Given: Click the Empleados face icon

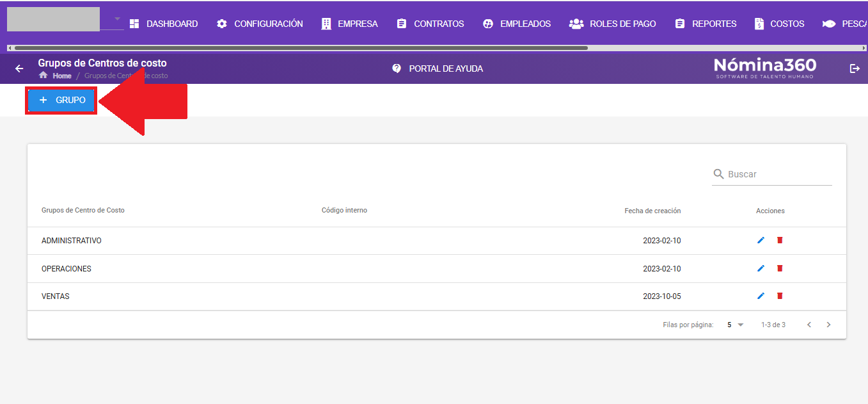Looking at the screenshot, I should [488, 24].
